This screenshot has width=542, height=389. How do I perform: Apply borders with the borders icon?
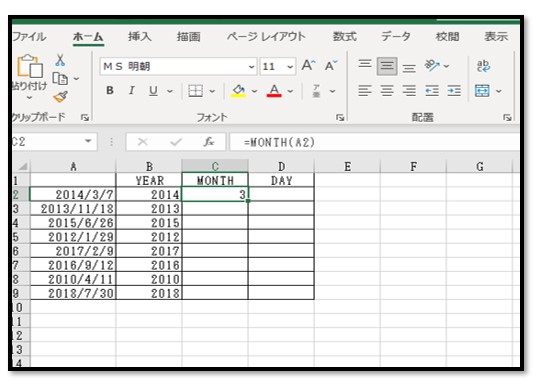[195, 91]
